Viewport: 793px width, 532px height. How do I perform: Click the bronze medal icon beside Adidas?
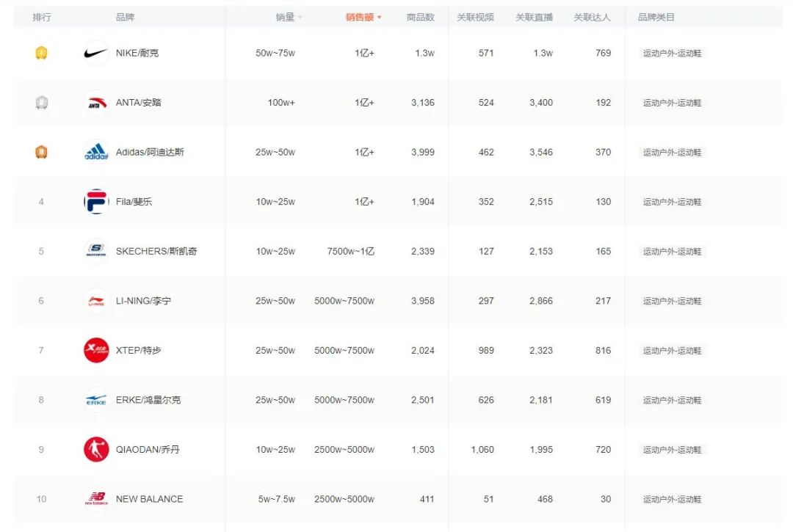41,152
